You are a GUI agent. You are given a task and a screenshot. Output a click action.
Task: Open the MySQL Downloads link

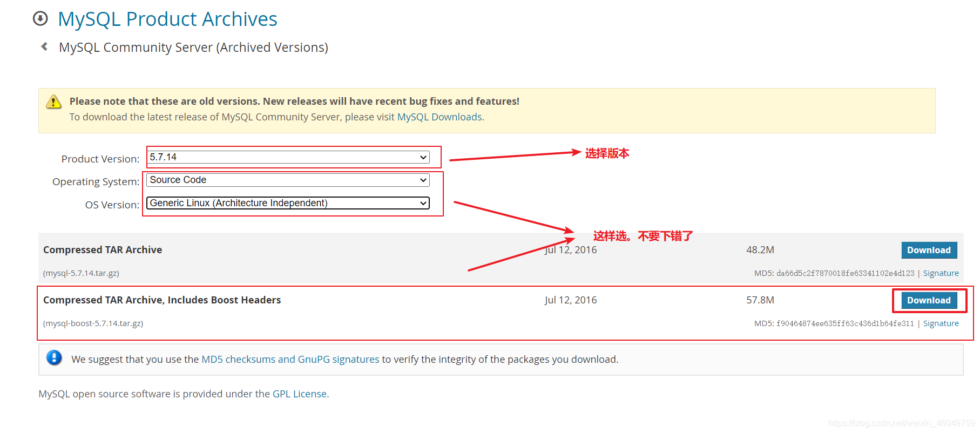(x=440, y=117)
